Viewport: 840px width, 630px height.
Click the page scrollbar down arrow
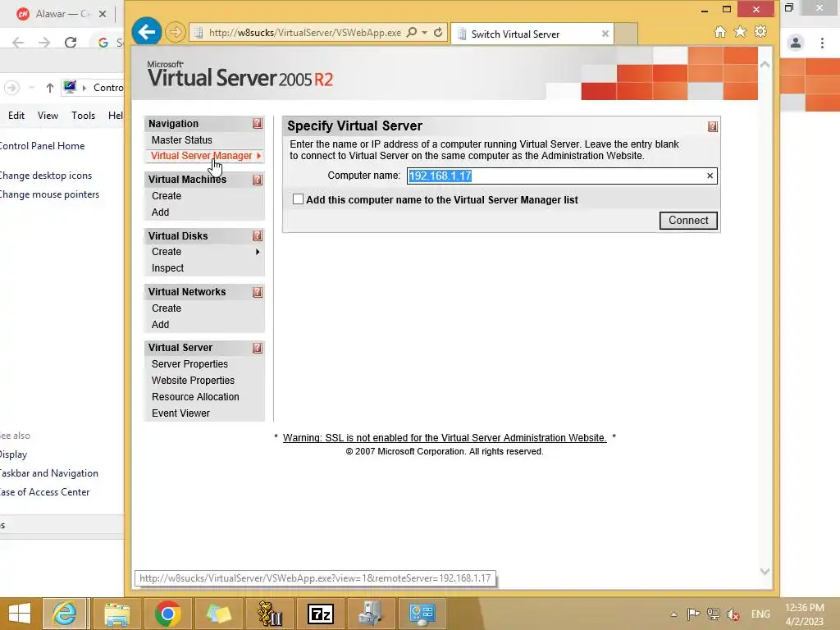coord(765,571)
